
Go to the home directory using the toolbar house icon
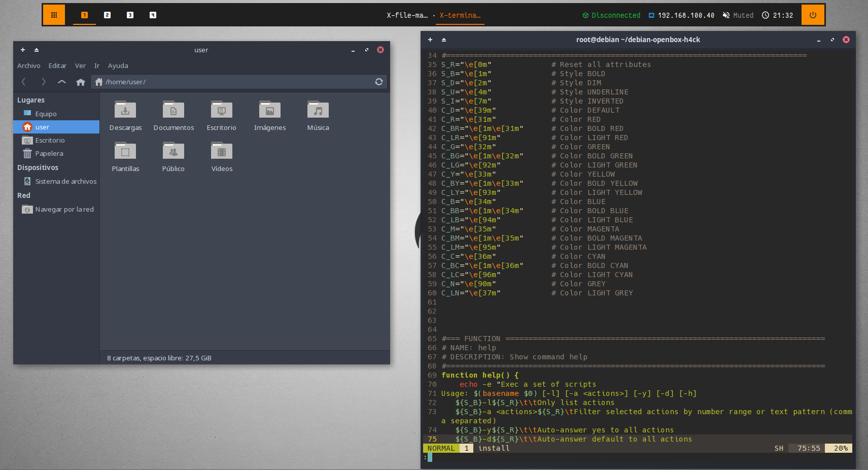tap(80, 82)
